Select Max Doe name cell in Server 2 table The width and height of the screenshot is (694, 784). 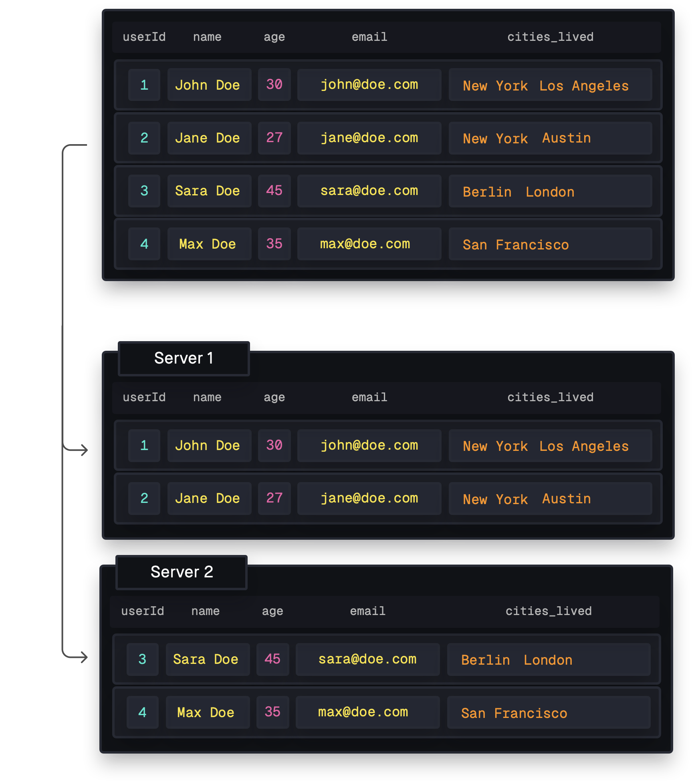point(208,712)
